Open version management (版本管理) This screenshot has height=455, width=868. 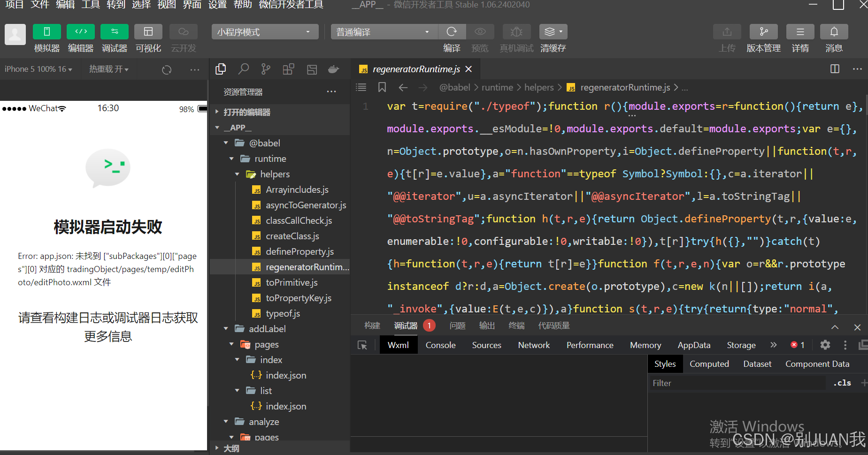(x=763, y=32)
